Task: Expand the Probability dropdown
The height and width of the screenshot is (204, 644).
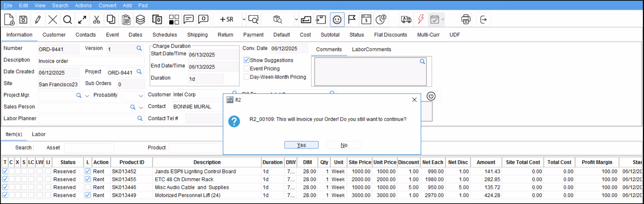Action: point(141,96)
